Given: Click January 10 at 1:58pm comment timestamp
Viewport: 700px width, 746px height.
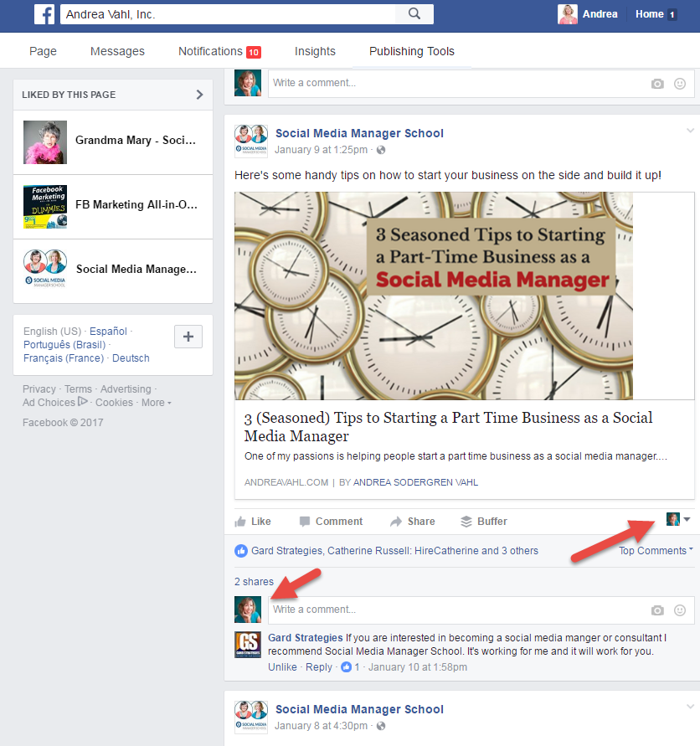Looking at the screenshot, I should click(x=417, y=667).
